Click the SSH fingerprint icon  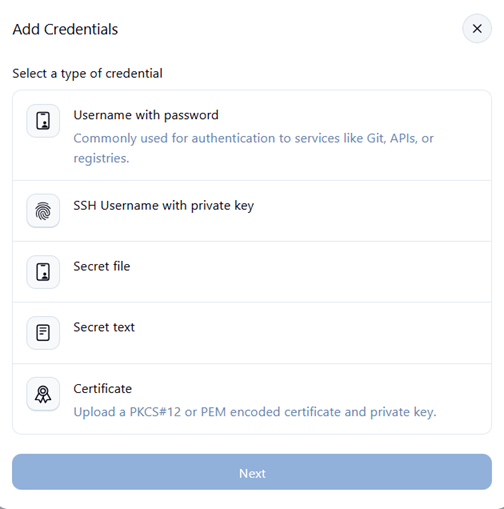pos(43,211)
